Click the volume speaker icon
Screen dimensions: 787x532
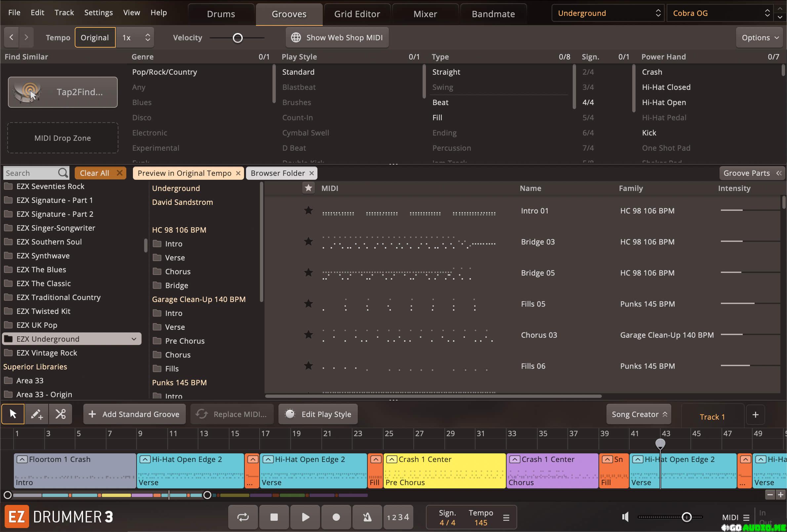click(625, 517)
